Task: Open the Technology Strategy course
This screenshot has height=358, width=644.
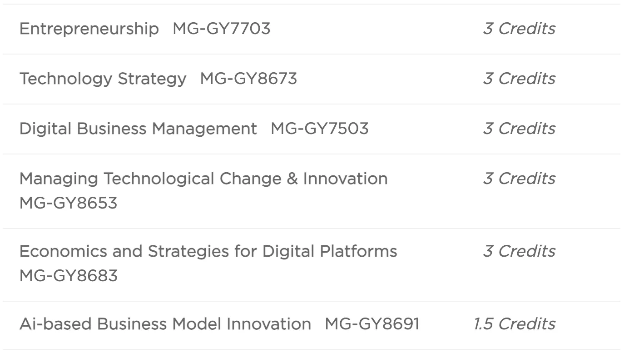Action: (x=103, y=79)
